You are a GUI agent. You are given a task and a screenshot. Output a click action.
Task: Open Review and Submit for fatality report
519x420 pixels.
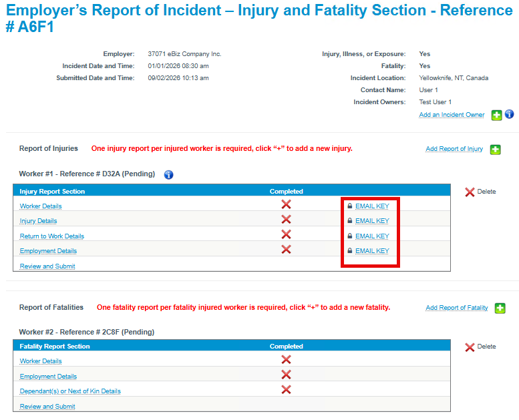pos(47,407)
